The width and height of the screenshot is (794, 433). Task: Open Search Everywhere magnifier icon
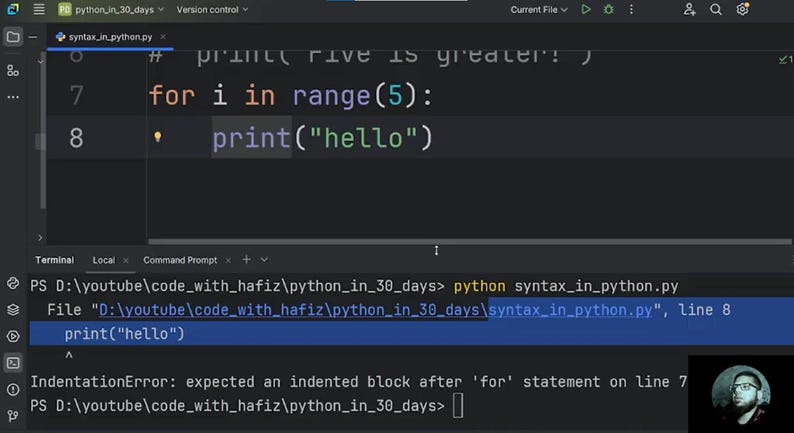click(716, 10)
